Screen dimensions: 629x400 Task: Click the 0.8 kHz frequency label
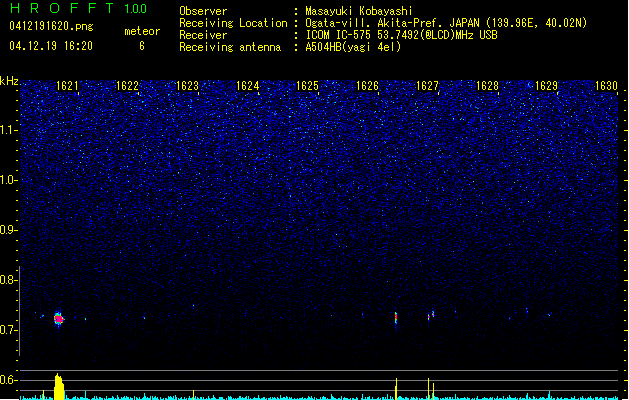(8, 280)
